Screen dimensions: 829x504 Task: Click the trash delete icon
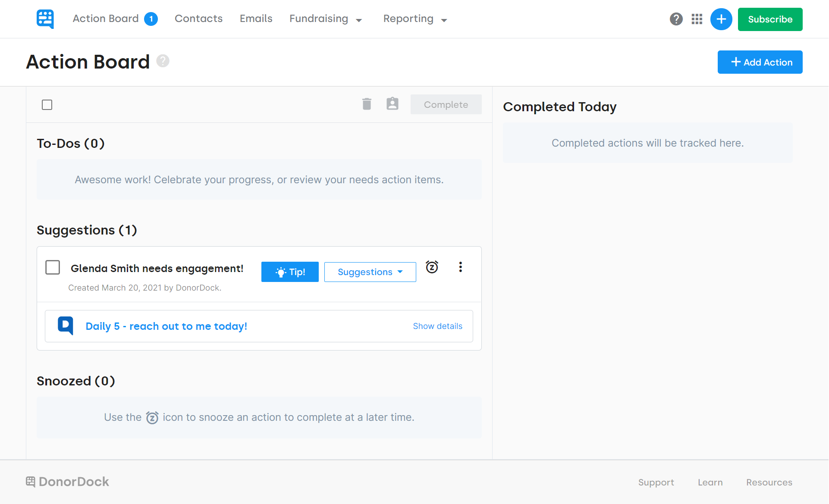tap(367, 104)
